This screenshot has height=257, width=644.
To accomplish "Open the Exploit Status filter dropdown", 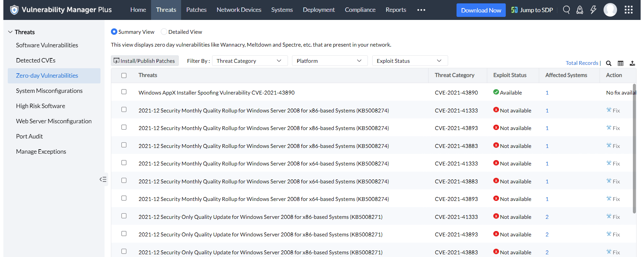I will (410, 61).
